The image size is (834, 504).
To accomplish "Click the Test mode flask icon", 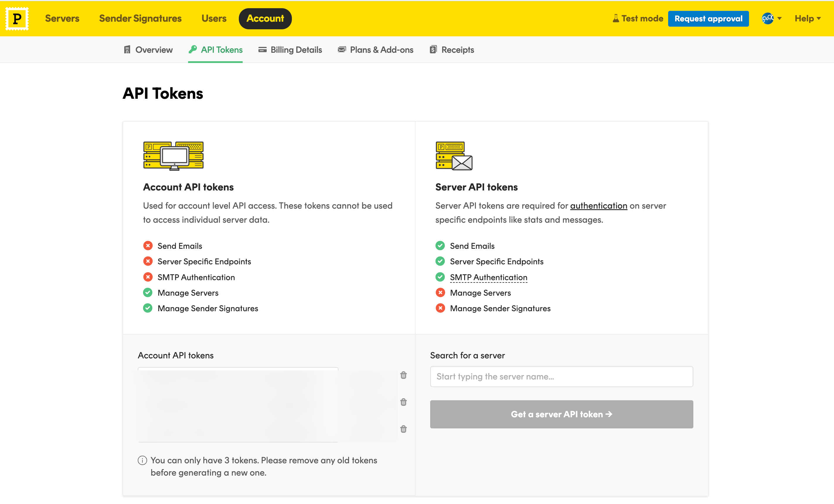I will [616, 18].
